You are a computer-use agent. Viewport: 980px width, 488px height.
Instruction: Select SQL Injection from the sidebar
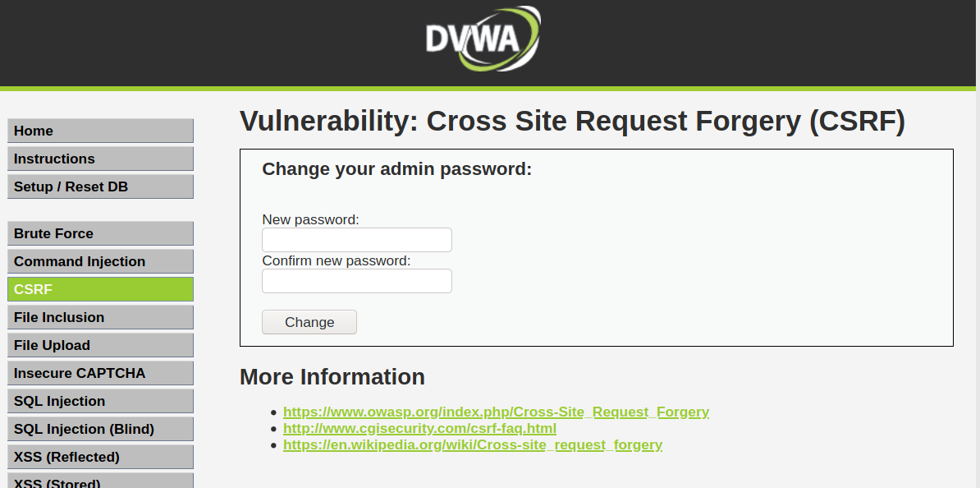coord(100,401)
